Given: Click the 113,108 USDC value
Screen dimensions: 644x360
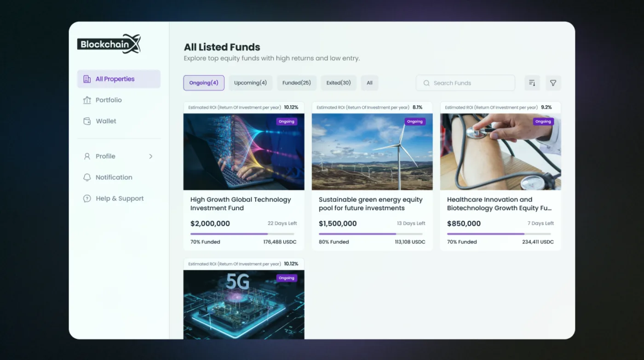Looking at the screenshot, I should click(x=410, y=242).
